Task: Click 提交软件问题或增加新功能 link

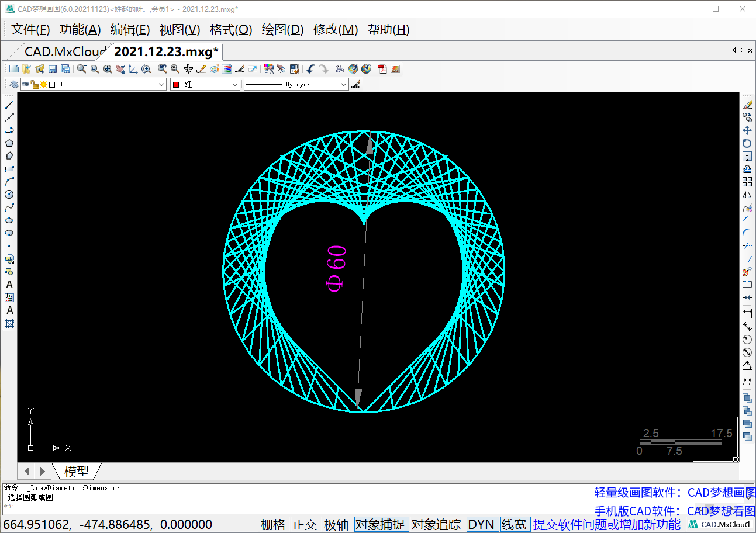Action: click(607, 524)
